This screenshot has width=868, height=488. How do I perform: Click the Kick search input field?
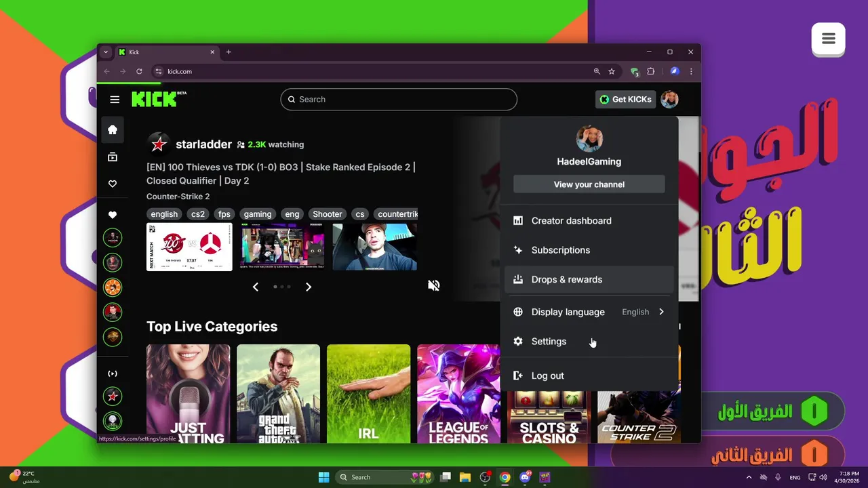(399, 100)
